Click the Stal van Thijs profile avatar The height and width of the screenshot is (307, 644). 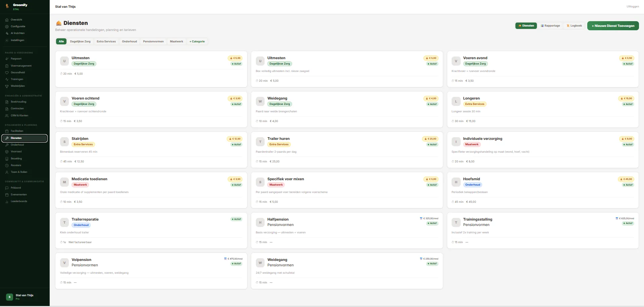coord(9,297)
